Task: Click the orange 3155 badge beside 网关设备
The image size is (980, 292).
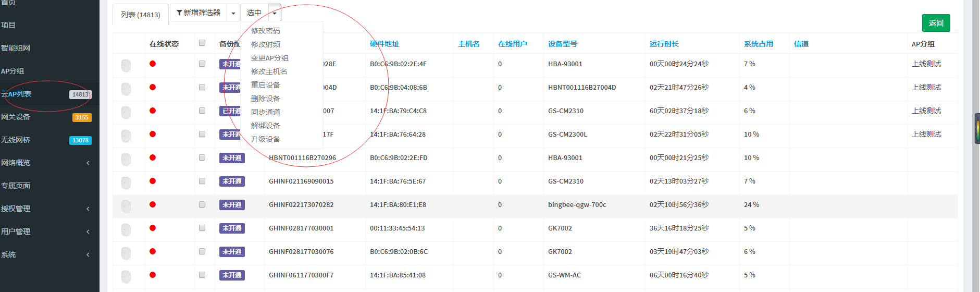Action: click(82, 117)
